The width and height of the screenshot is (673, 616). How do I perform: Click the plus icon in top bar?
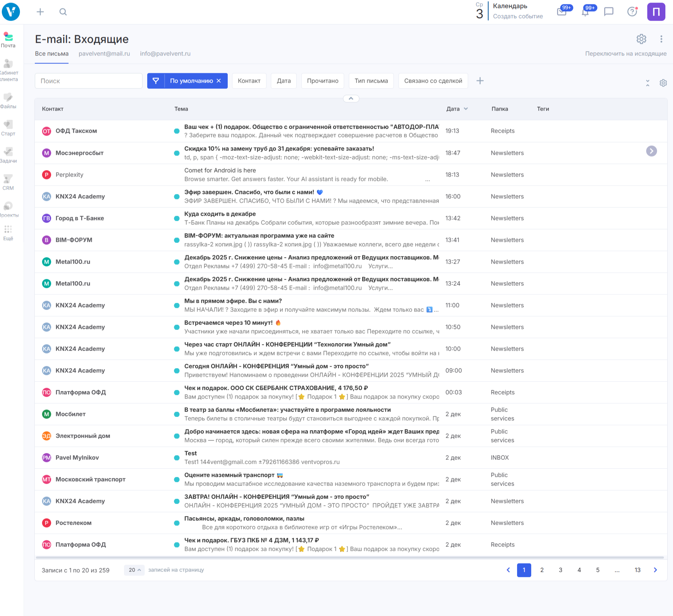pyautogui.click(x=40, y=12)
